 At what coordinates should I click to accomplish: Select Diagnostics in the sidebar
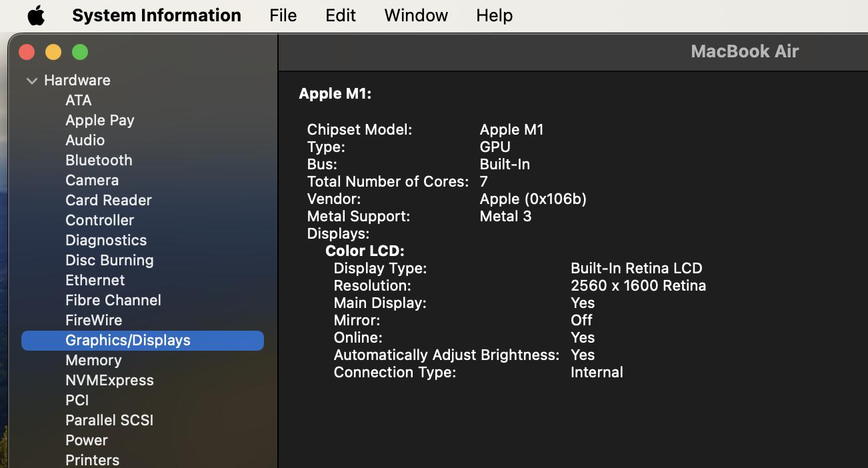coord(106,240)
